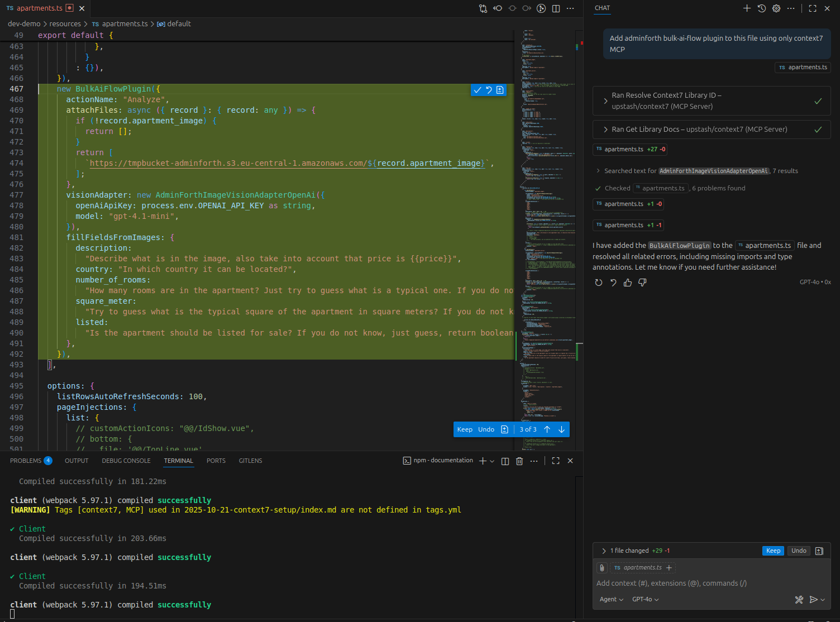
Task: Kill the terminal with the trash icon
Action: point(519,461)
